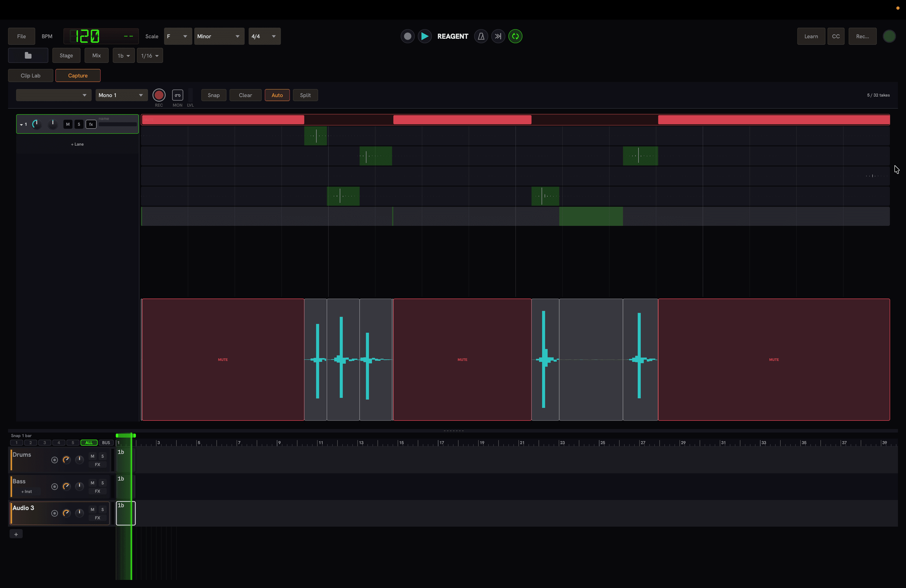The image size is (906, 588).
Task: Click the CC button
Action: (x=836, y=36)
